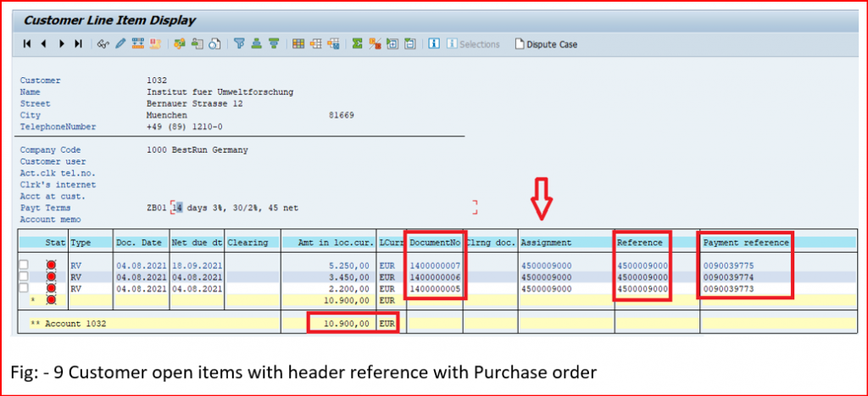
Task: Tick the checkbox for document 1400000006
Action: [x=24, y=277]
